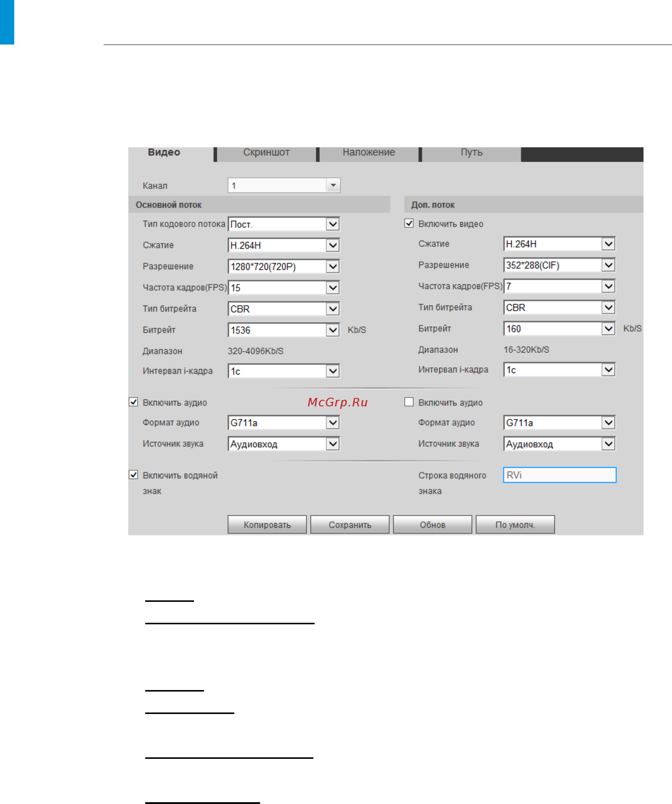Viewport: 672px width, 804px height.
Task: Open the Путь tab
Action: [471, 154]
